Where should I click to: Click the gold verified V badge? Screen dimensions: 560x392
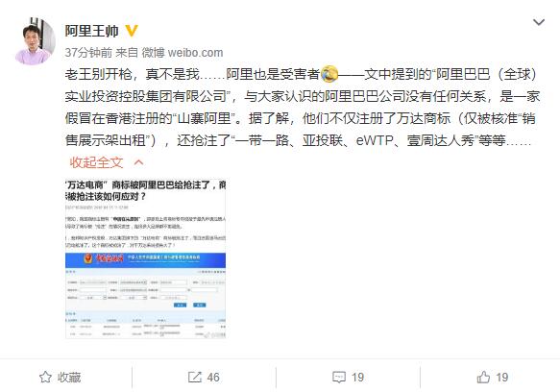tap(132, 31)
